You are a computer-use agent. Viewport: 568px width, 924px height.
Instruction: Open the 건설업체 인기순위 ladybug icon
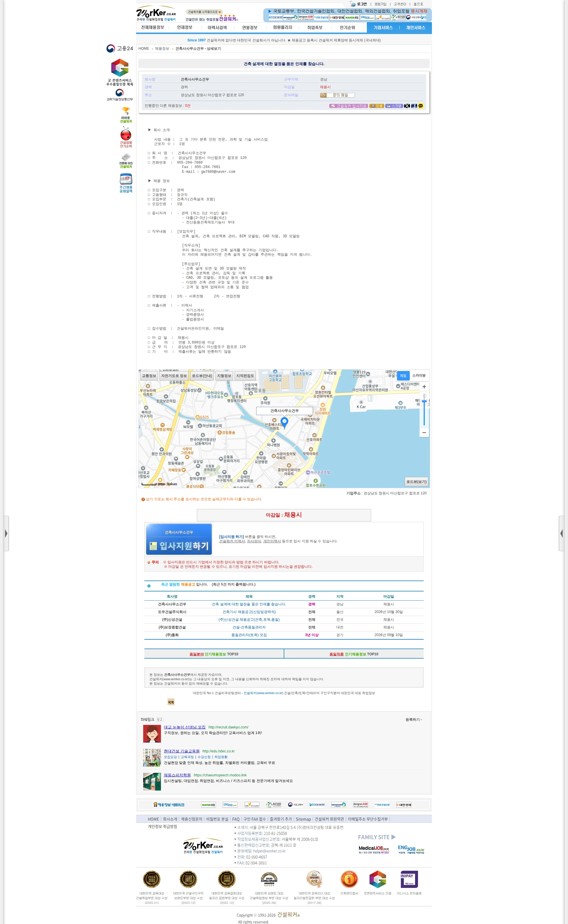click(126, 138)
